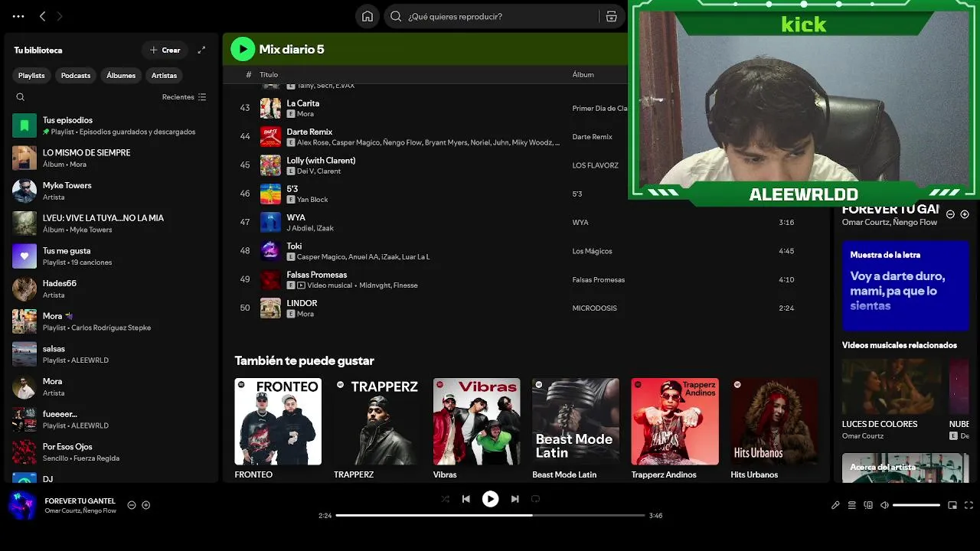980x551 pixels.
Task: Open the three-dots app menu
Action: coord(18,16)
